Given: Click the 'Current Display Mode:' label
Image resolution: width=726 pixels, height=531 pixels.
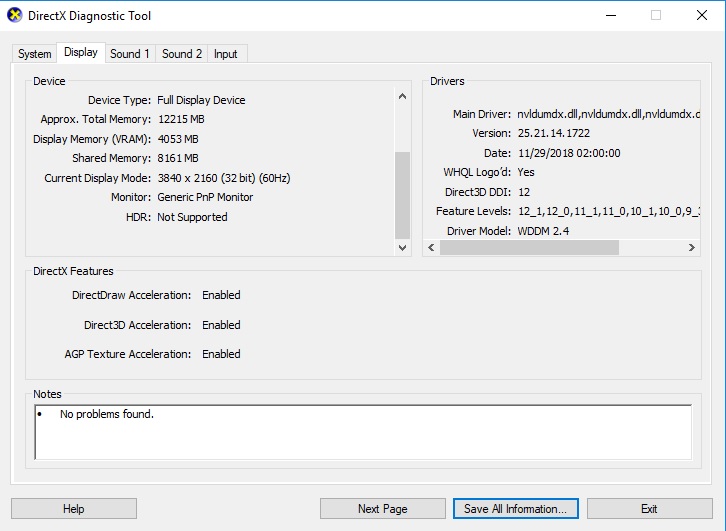Looking at the screenshot, I should click(98, 178).
